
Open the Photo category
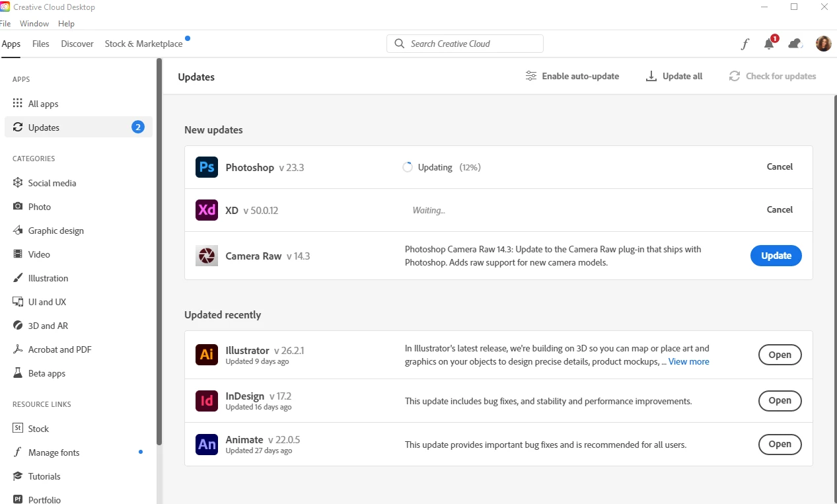(x=79, y=207)
